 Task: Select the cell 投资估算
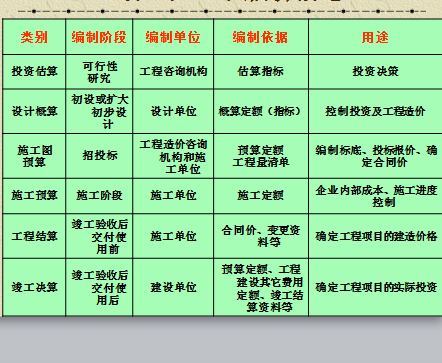coord(34,72)
